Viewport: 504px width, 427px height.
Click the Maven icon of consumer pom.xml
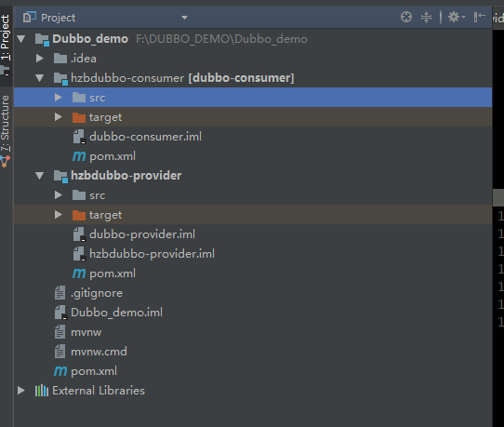(x=79, y=156)
